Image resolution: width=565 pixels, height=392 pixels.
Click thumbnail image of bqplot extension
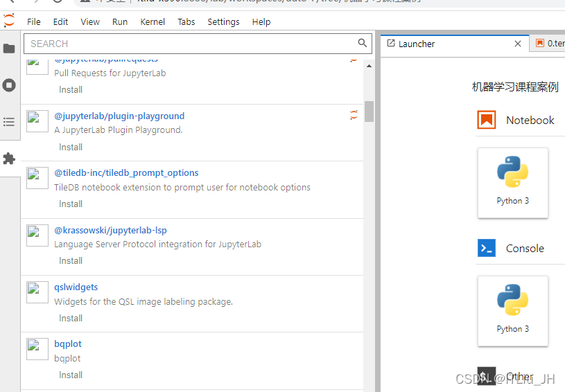[37, 349]
